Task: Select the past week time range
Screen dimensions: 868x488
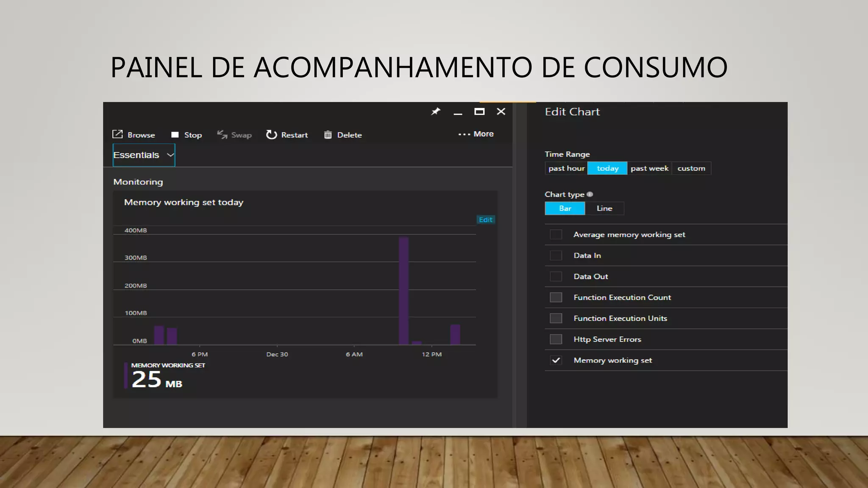Action: coord(649,168)
